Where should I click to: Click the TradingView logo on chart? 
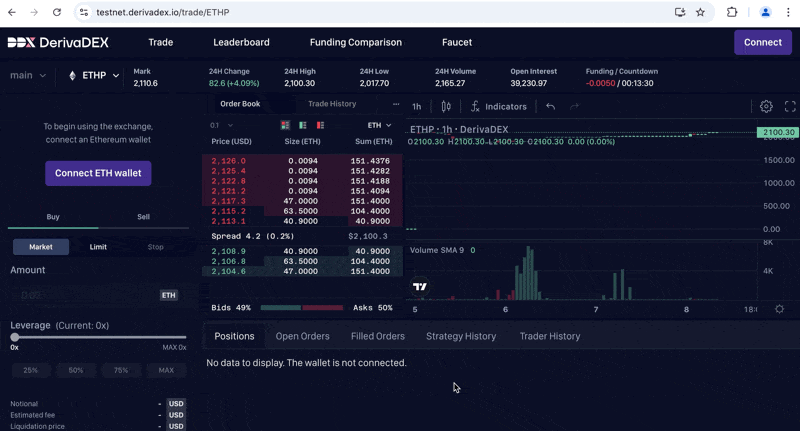tap(420, 287)
